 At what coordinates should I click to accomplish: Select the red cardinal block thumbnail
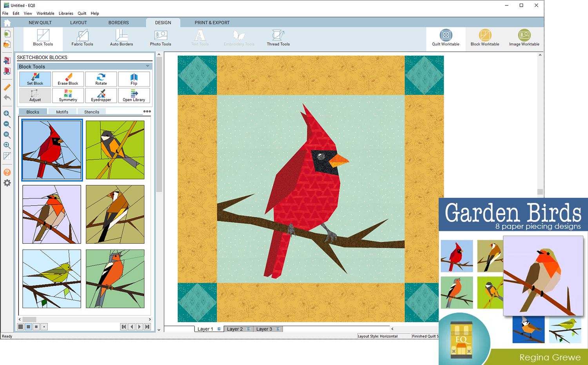[x=52, y=150]
